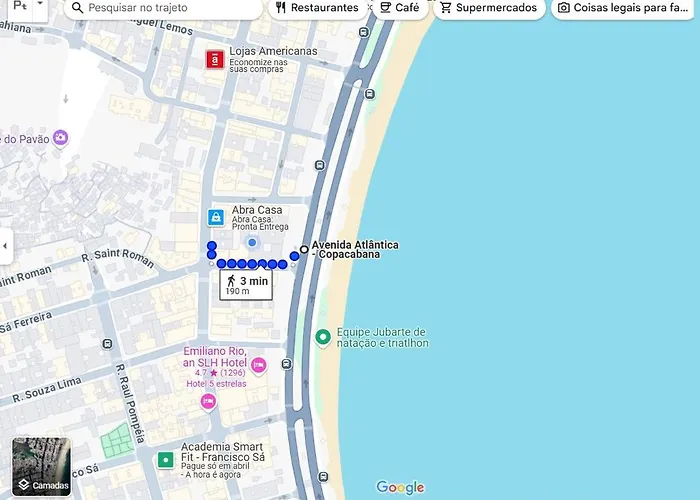Viewport: 700px width, 500px height.
Task: Select the Supermercados filter chip
Action: click(x=489, y=8)
